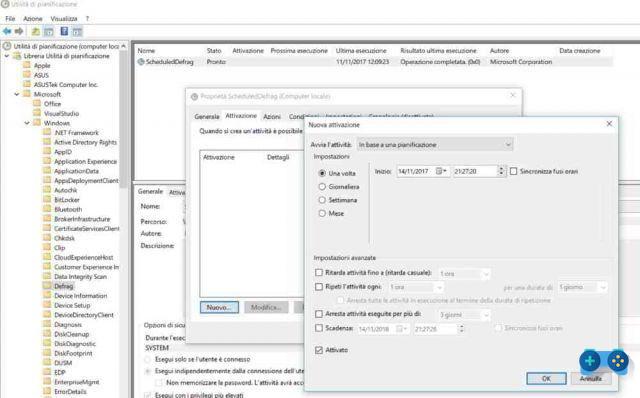640x398 pixels.
Task: Select the ScheduledDefrag task row
Action: click(x=374, y=62)
